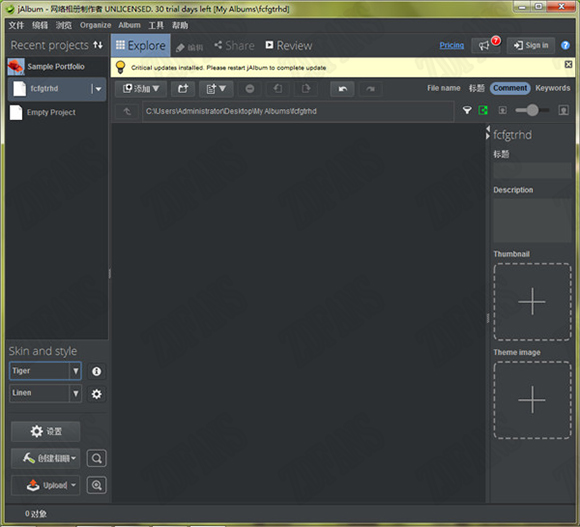This screenshot has width=580, height=527.
Task: Open the Sample Portfolio project
Action: pyautogui.click(x=57, y=67)
